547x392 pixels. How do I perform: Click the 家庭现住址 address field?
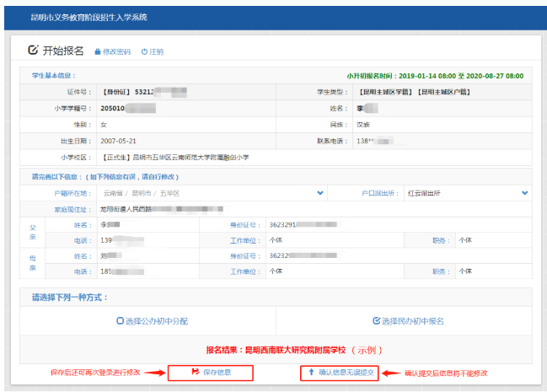[314, 209]
